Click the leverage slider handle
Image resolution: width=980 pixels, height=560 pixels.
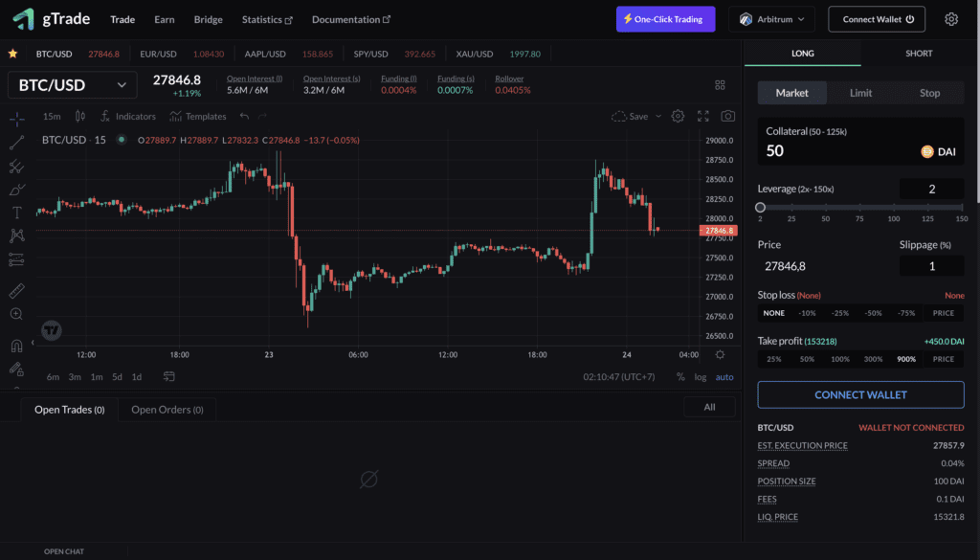pyautogui.click(x=760, y=208)
